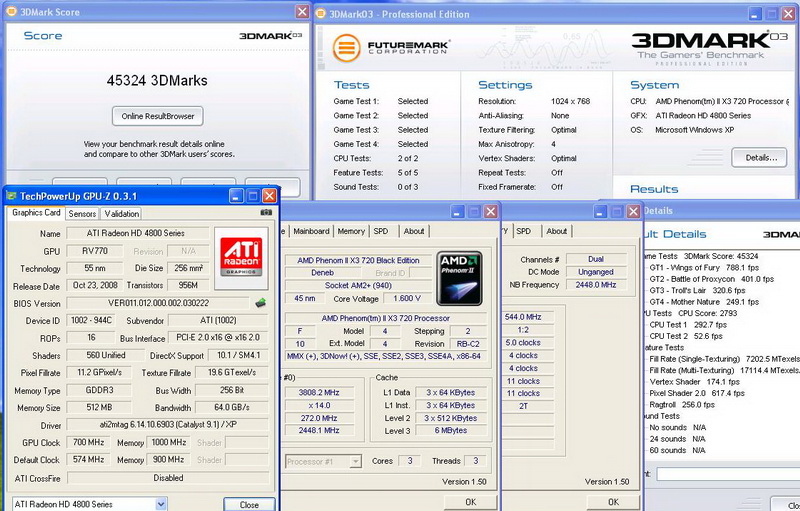Select the 24 sounds result row
This screenshot has width=800, height=511.
pos(677,439)
